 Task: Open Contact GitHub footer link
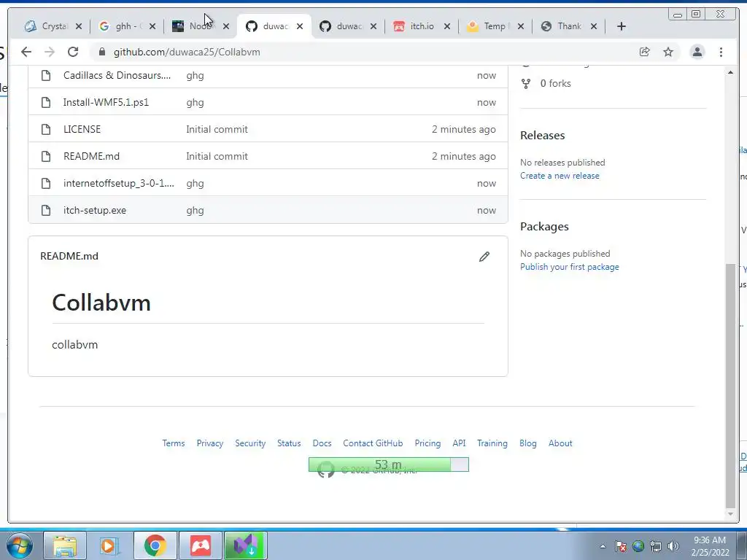click(x=373, y=443)
